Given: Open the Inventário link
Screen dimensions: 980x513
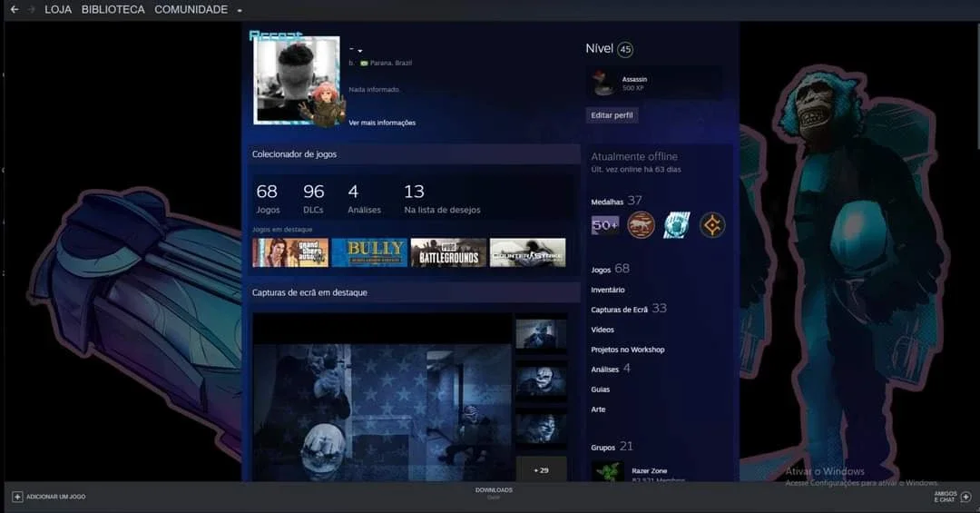Looking at the screenshot, I should click(607, 290).
